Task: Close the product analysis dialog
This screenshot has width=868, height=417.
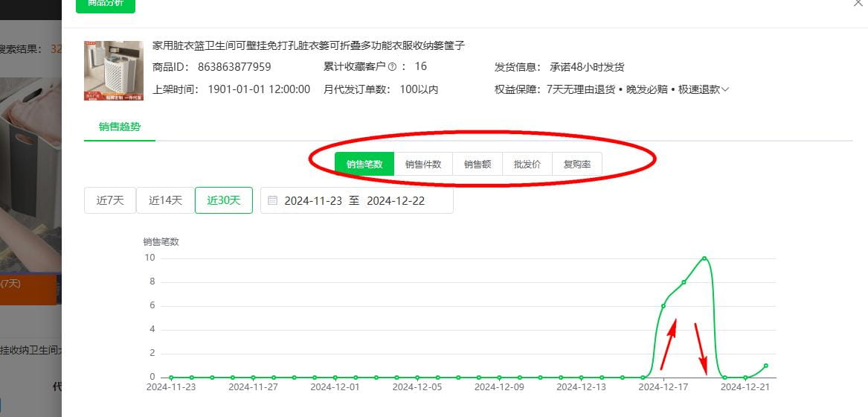Action: point(861,3)
